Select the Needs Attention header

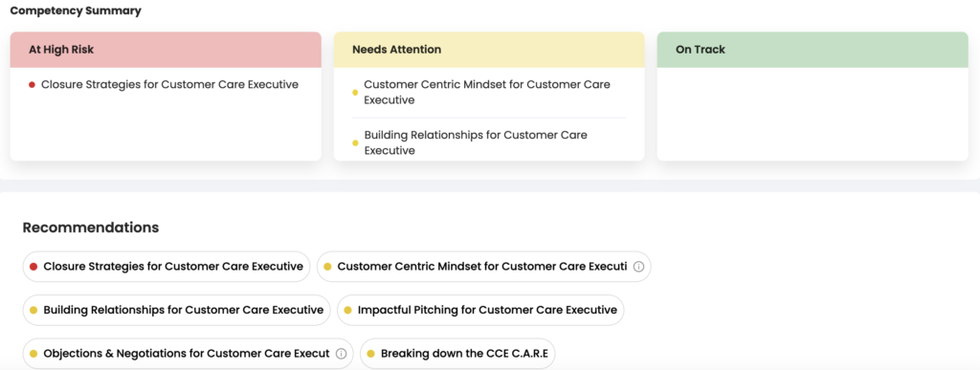click(489, 50)
